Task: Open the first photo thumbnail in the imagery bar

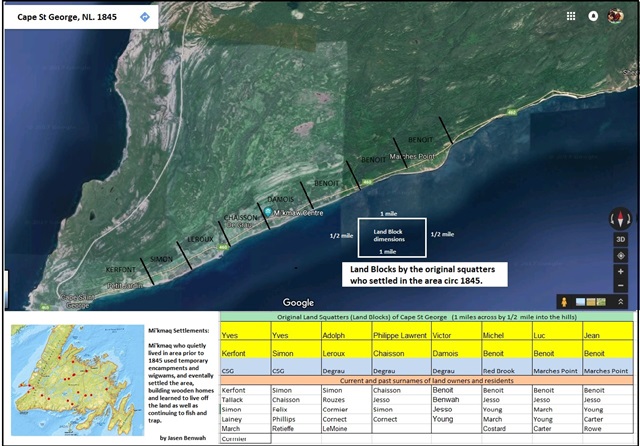Action: [x=582, y=301]
